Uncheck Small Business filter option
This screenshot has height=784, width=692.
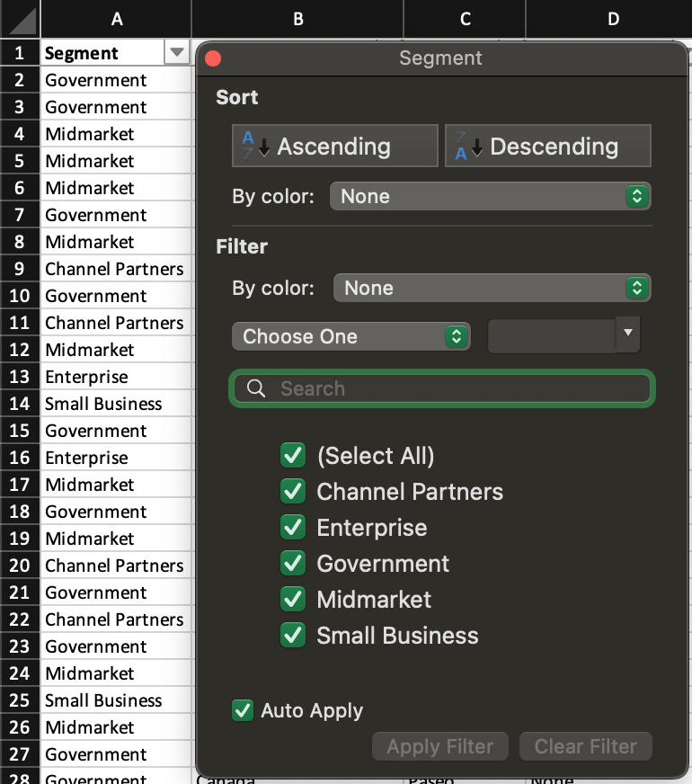coord(293,636)
